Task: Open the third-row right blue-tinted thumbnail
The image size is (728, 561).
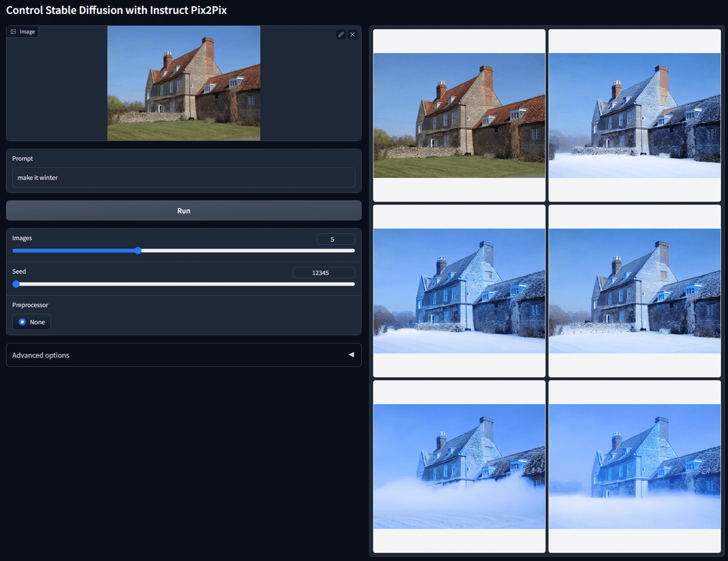Action: [x=635, y=466]
